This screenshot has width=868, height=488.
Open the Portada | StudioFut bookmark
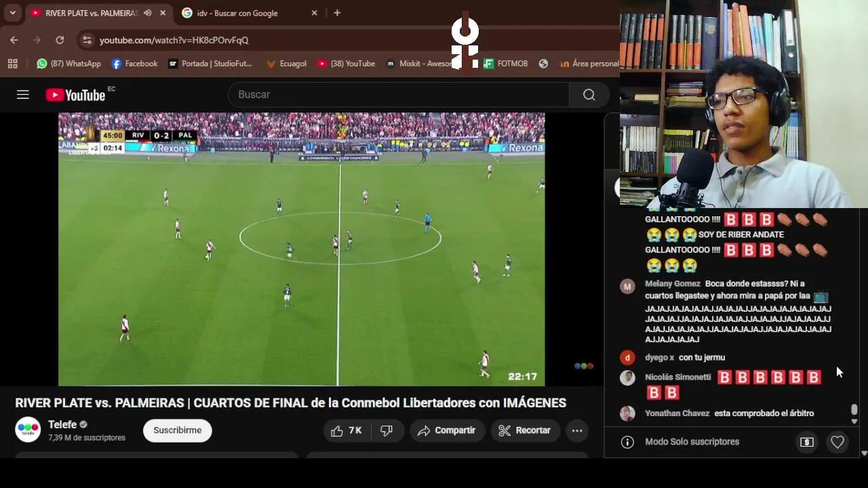tap(210, 64)
